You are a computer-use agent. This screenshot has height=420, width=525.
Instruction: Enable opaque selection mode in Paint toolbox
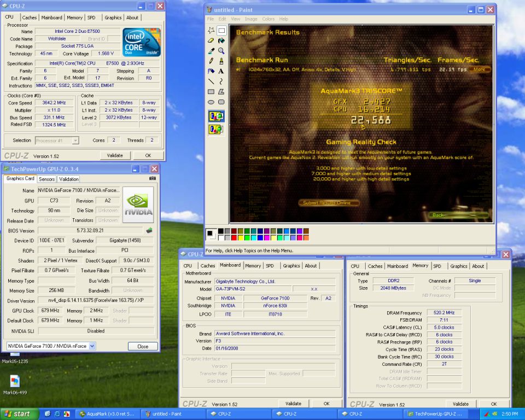(x=217, y=116)
